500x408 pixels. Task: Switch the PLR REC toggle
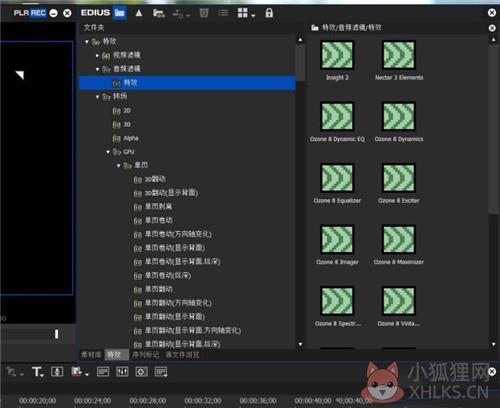(x=30, y=13)
